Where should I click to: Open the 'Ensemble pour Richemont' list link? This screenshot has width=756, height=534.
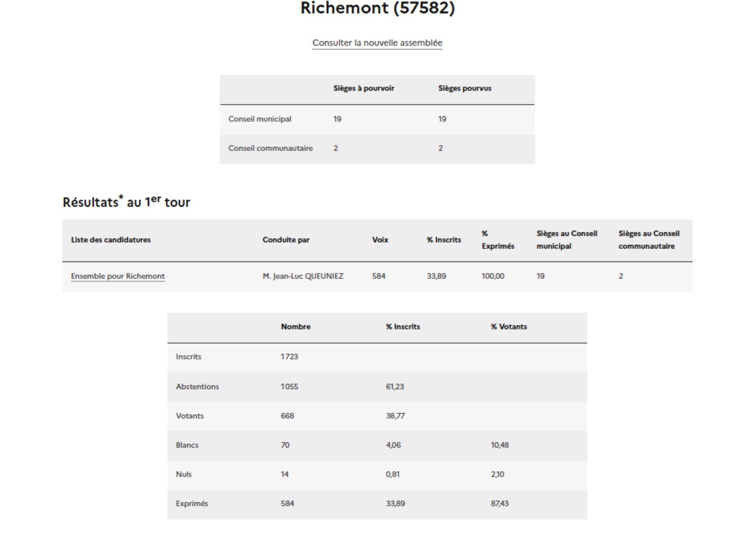118,276
